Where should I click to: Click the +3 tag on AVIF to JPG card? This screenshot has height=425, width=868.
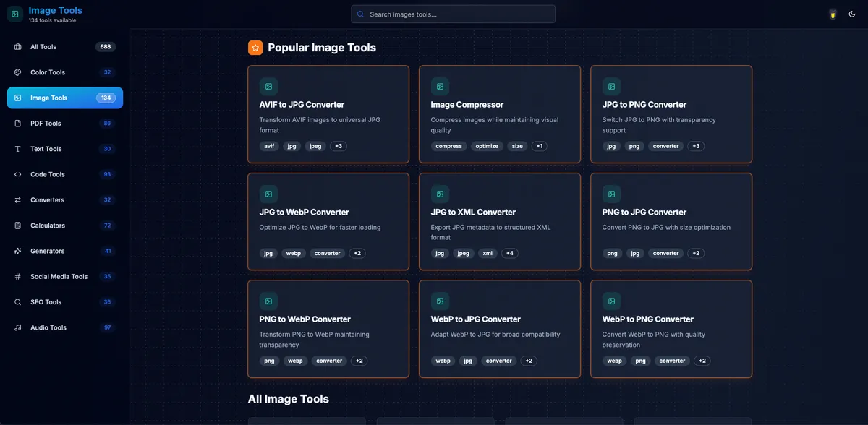[339, 146]
